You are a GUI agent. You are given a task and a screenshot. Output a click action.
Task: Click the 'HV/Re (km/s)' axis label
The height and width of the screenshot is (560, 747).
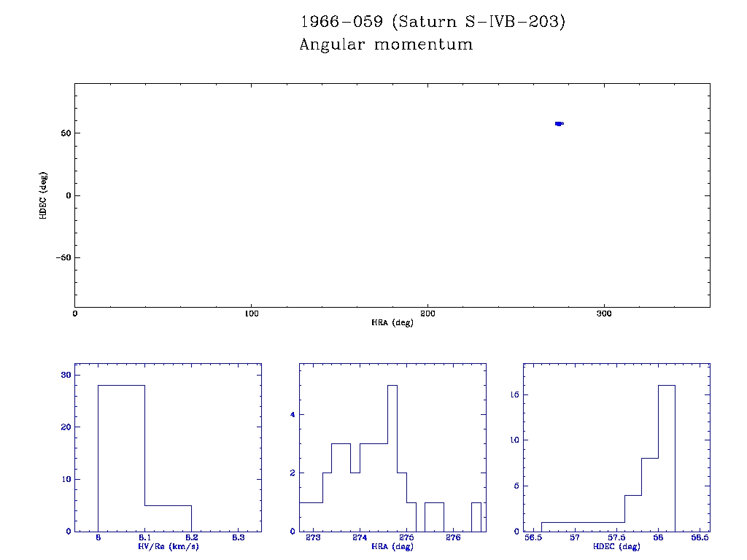tap(168, 546)
